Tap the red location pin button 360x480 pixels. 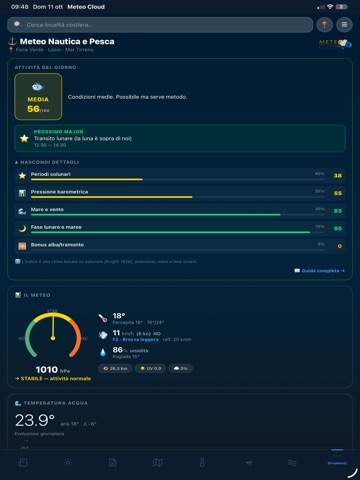coord(324,25)
